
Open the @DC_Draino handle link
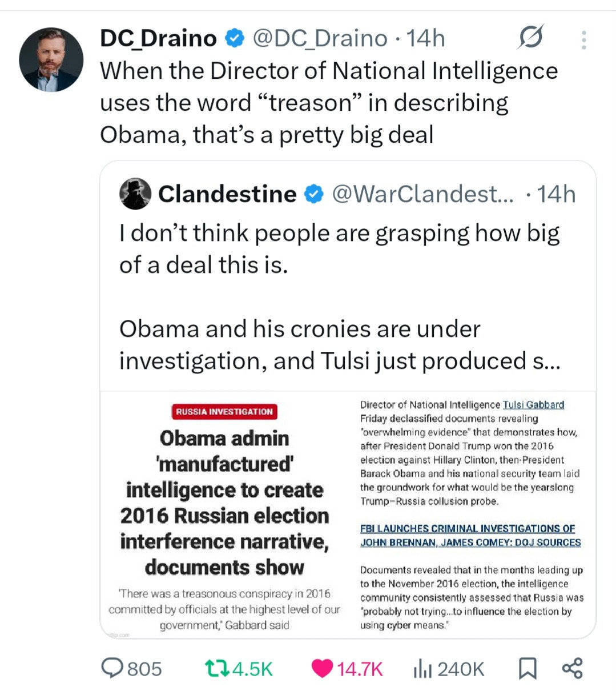(319, 39)
